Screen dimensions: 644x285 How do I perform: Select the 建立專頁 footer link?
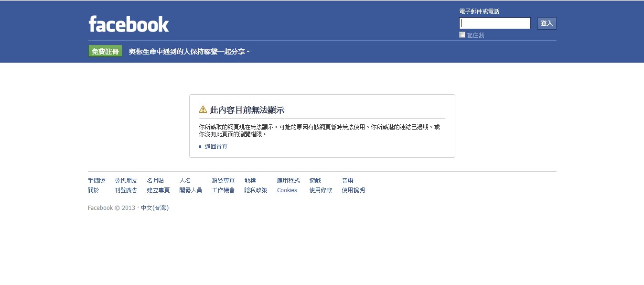coord(158,190)
